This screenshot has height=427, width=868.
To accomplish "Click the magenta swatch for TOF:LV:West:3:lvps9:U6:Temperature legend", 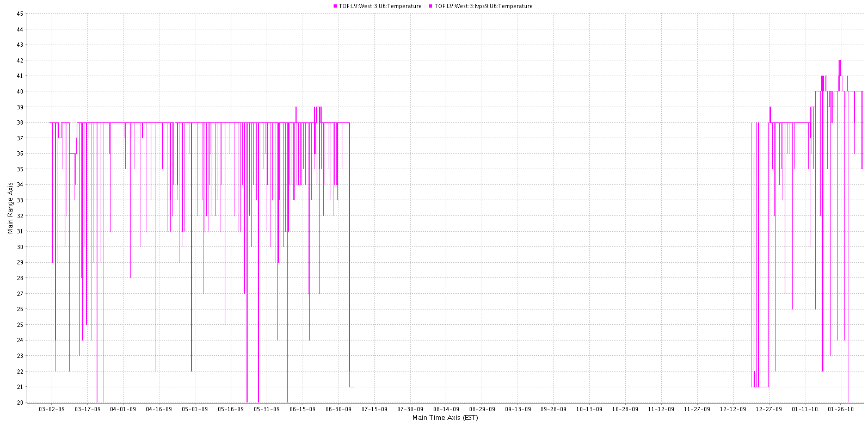I will 431,7.
